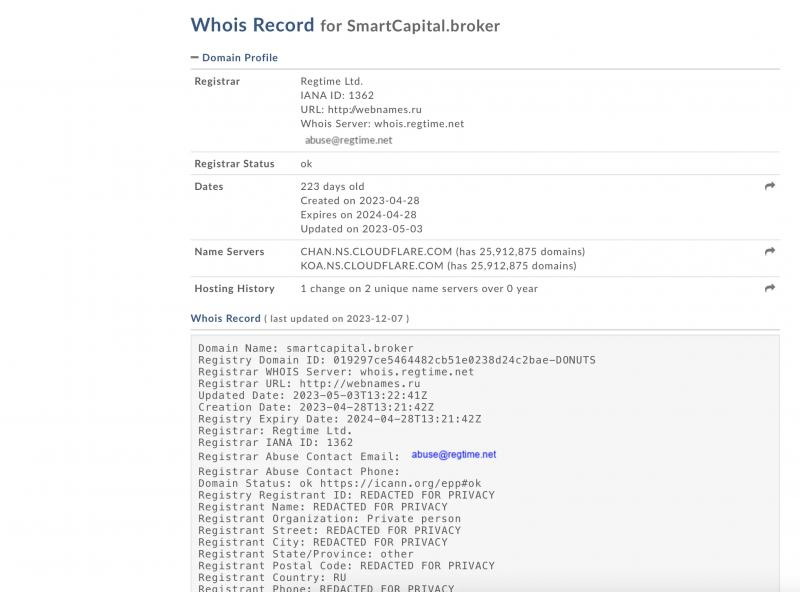Click the Whois Record for SmartCapital.broker title
800x592 pixels.
click(x=345, y=25)
